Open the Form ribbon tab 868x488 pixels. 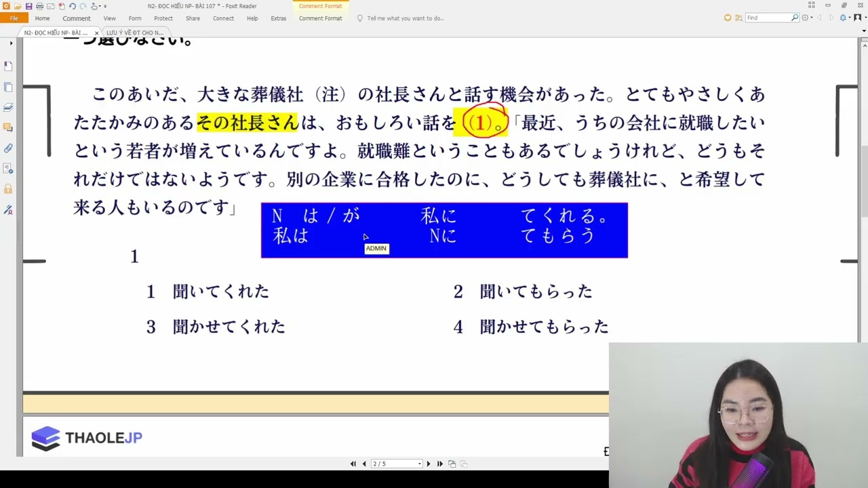[x=135, y=18]
